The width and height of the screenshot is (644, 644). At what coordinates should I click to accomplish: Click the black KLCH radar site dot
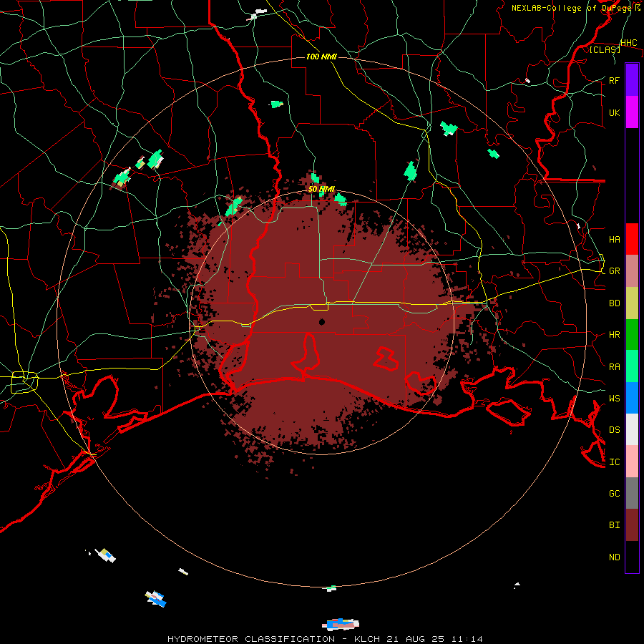pyautogui.click(x=322, y=322)
